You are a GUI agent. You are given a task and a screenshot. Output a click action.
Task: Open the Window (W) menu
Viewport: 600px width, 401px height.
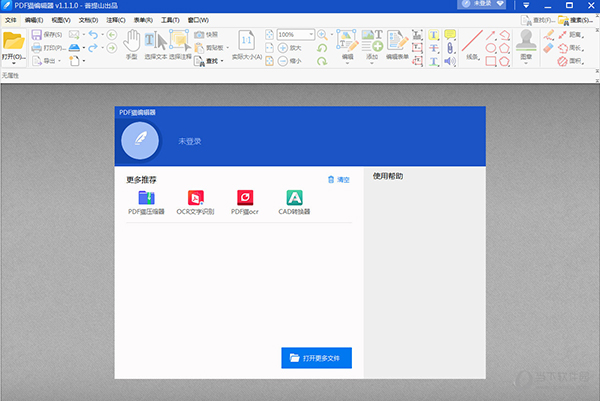(x=198, y=20)
